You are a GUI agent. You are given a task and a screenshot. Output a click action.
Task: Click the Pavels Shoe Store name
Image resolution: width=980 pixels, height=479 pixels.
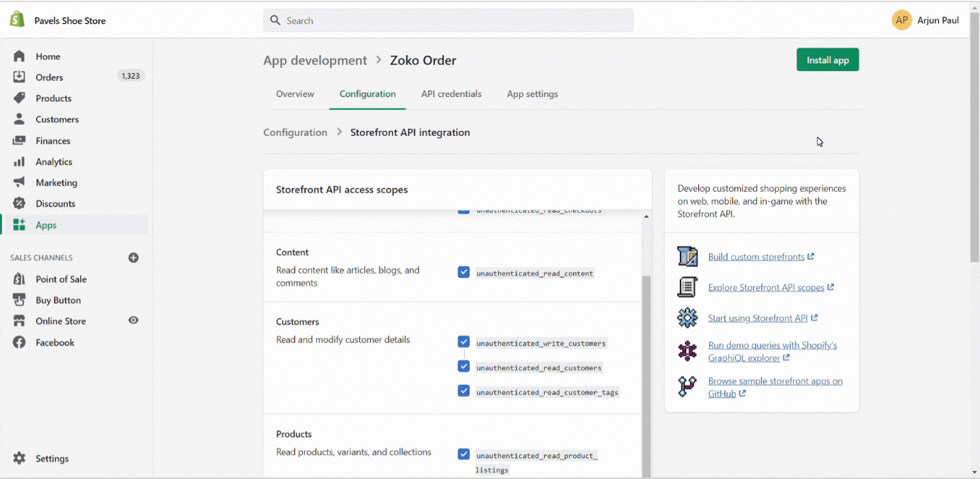pos(70,20)
